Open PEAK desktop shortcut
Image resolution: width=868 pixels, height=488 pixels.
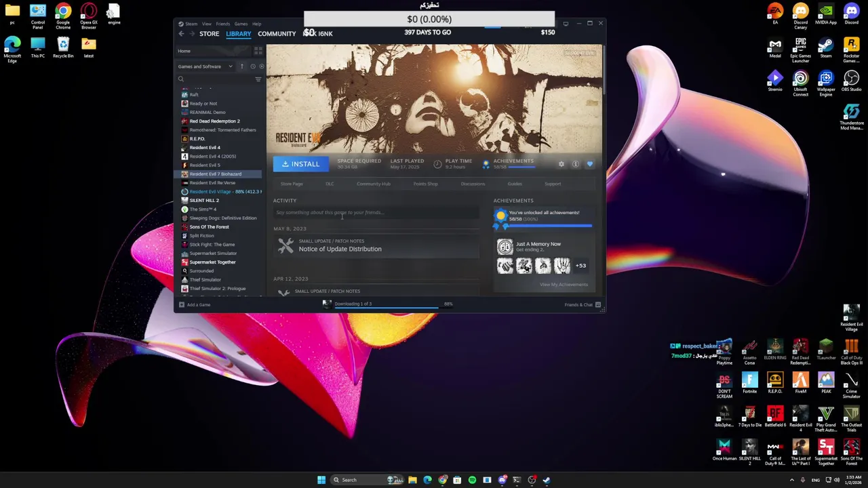pos(826,384)
